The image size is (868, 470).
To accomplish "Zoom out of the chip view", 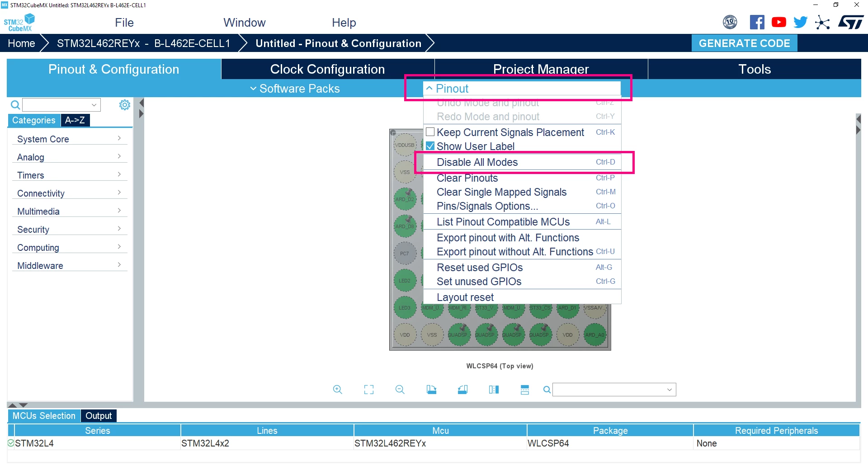I will point(400,390).
